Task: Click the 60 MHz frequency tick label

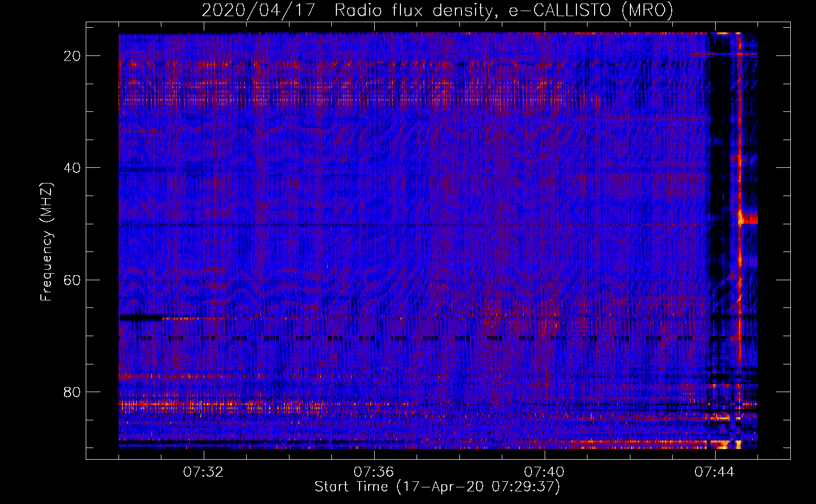Action: point(72,280)
